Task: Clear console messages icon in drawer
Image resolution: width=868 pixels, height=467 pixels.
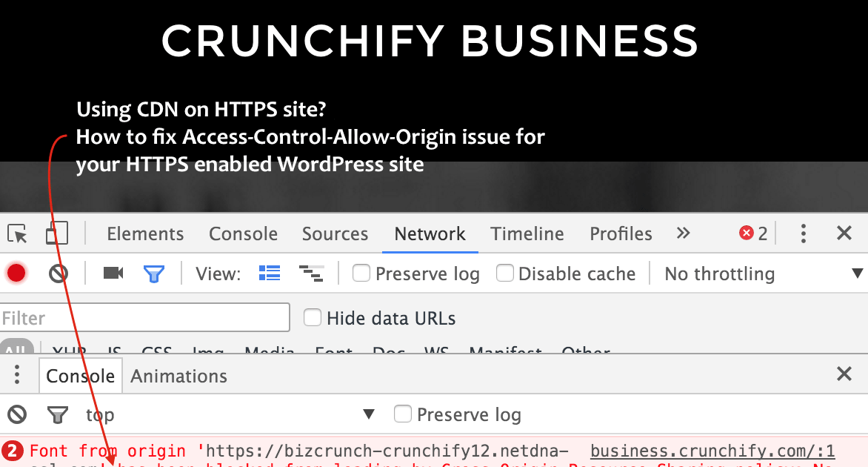Action: click(x=17, y=414)
